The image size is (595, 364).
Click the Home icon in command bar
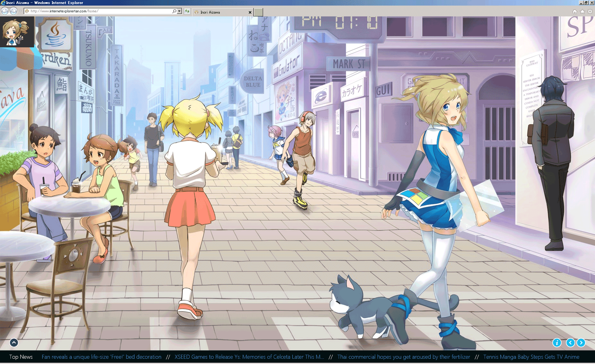coord(575,11)
